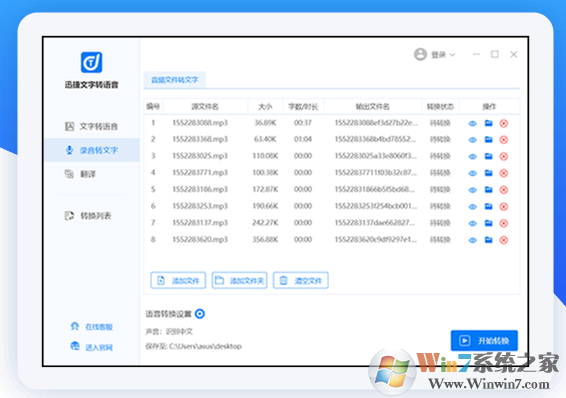
Task: Maximize the application window
Action: [x=495, y=54]
